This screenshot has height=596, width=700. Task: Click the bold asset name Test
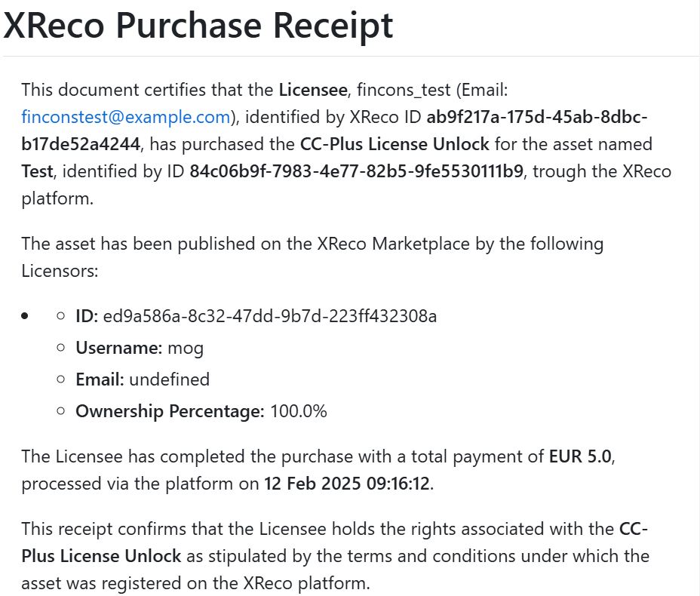pyautogui.click(x=37, y=171)
